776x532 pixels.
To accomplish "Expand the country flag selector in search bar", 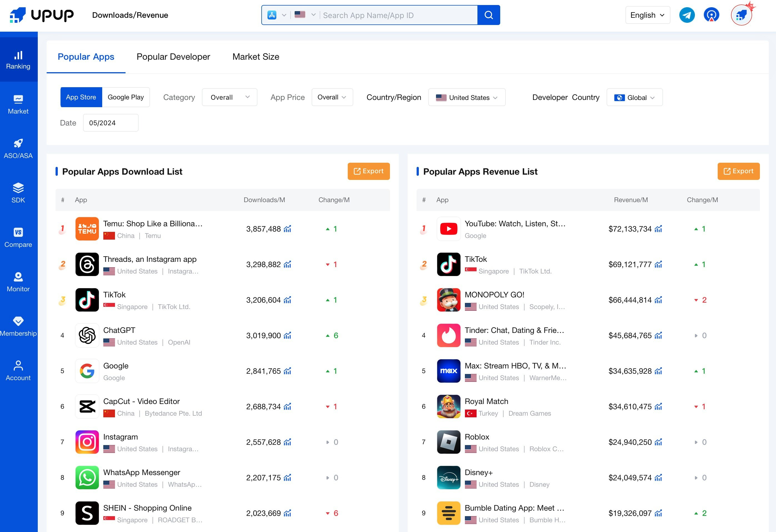I will click(x=305, y=15).
